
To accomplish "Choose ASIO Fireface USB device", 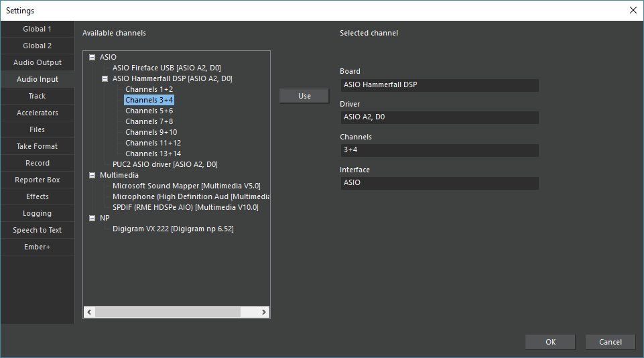I will click(x=166, y=68).
